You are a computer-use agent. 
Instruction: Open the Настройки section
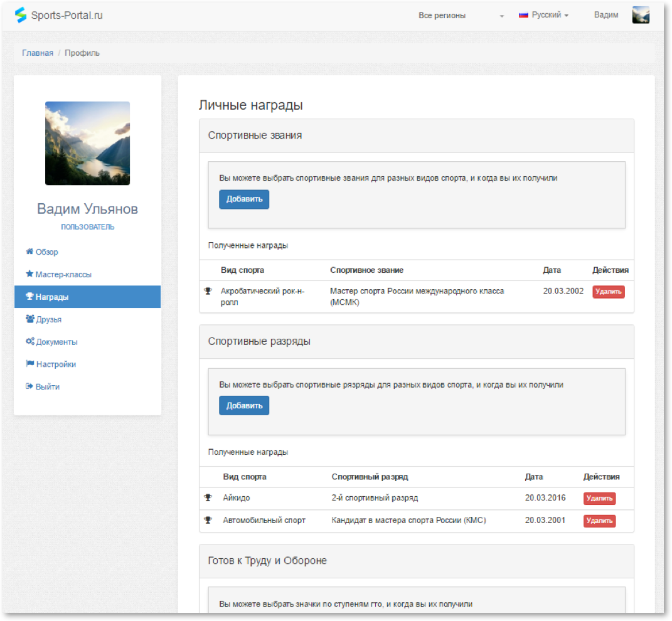tap(87, 364)
